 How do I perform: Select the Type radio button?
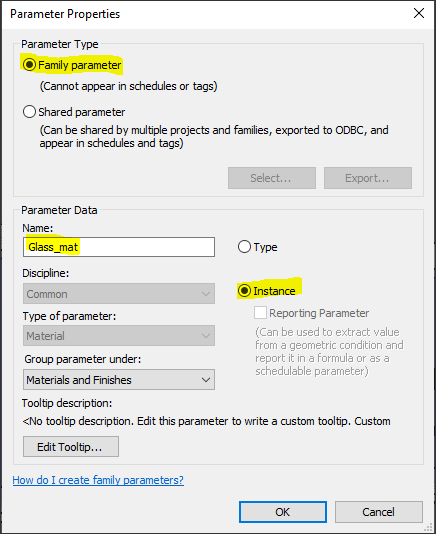(244, 247)
